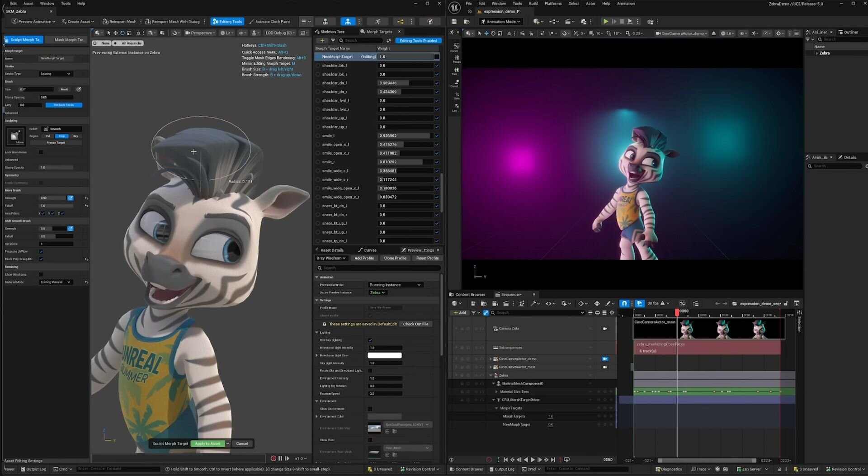
Task: Click the Morph Targets search field
Action: click(x=361, y=41)
